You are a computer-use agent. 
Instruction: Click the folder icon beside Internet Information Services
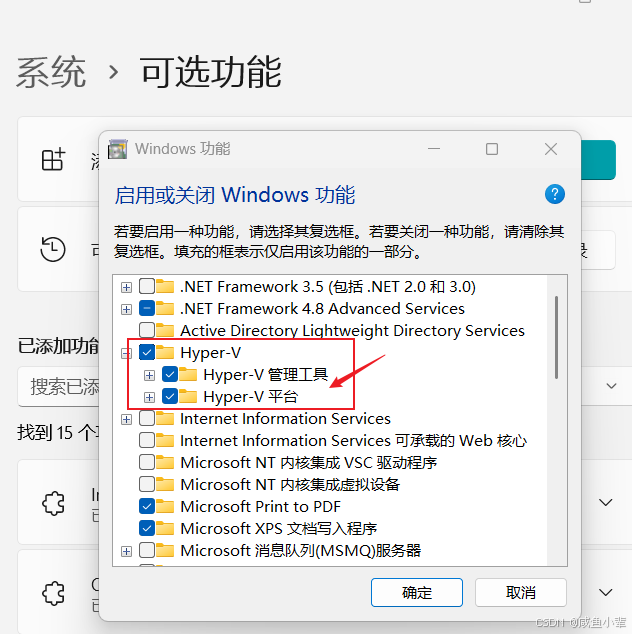click(x=165, y=418)
